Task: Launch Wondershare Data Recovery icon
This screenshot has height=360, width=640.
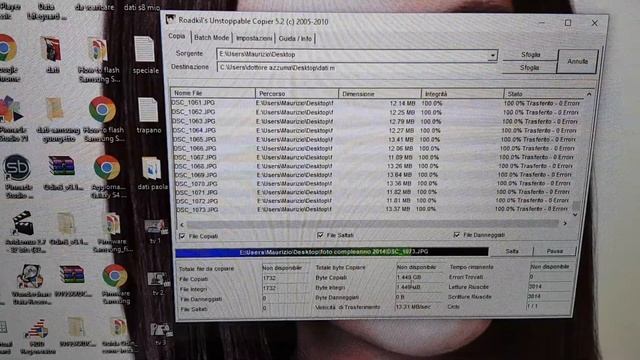Action: coord(29,276)
